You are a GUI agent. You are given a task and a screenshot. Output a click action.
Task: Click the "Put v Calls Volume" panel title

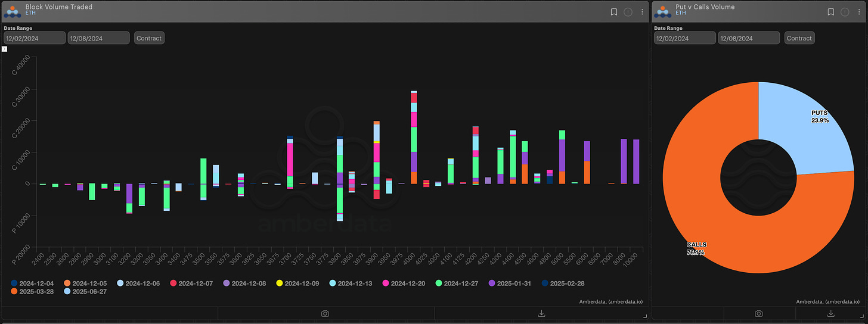(x=705, y=7)
